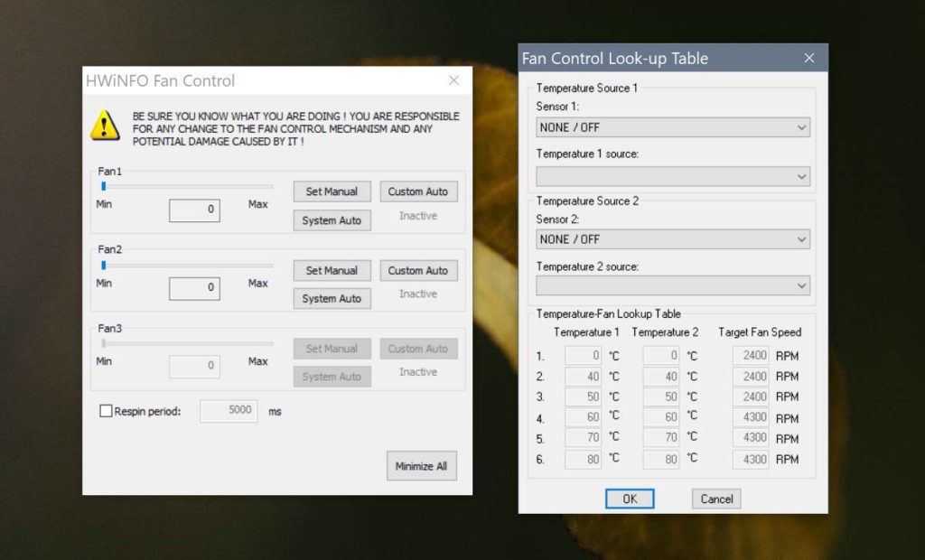Click Set Manual for Fan2
Image resolution: width=925 pixels, height=560 pixels.
coord(332,270)
